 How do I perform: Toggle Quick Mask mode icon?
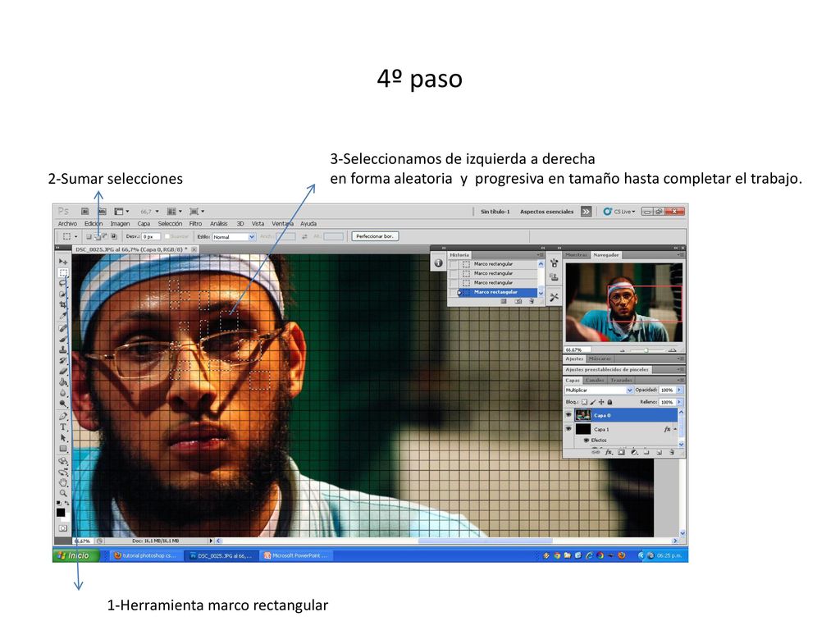[x=62, y=528]
